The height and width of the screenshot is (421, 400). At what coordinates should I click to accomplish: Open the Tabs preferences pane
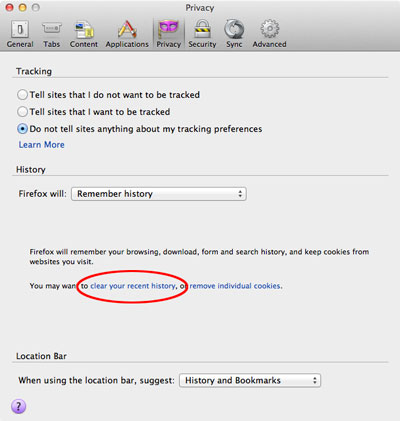click(52, 34)
